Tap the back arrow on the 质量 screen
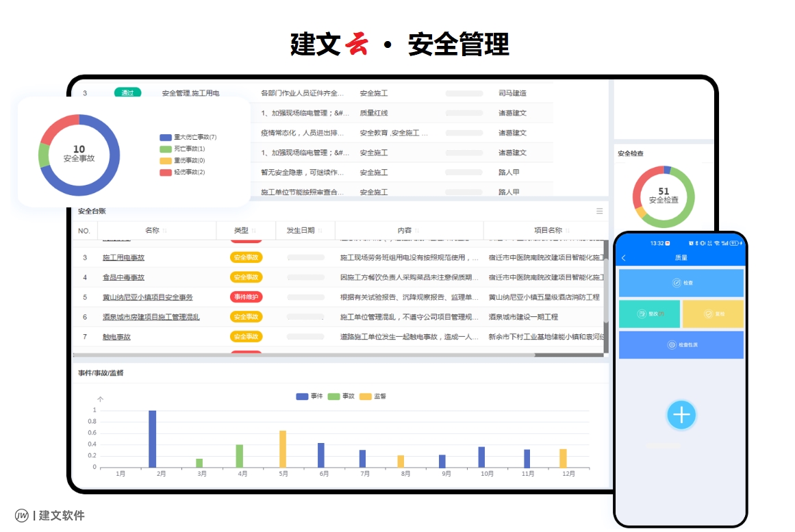Viewport: 795px width, 532px height. 624,258
